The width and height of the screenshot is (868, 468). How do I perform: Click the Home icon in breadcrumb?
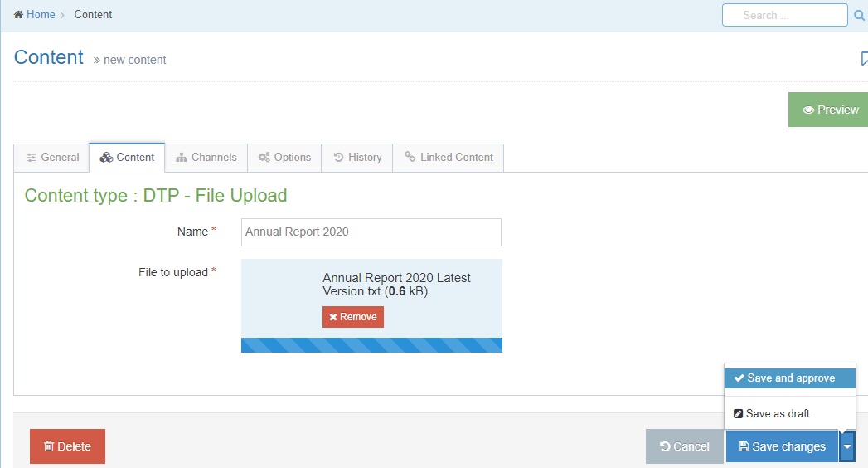pos(18,15)
